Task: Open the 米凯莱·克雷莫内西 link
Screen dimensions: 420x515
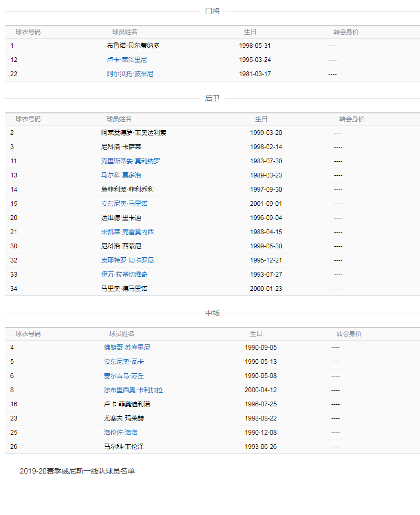Action: coord(127,232)
